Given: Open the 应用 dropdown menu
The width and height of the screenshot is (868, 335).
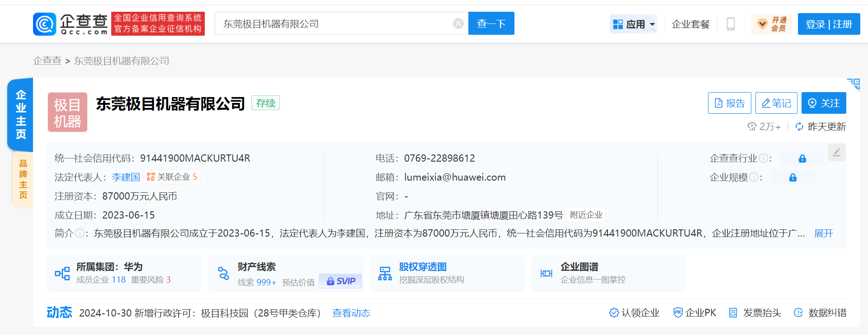Looking at the screenshot, I should 634,24.
